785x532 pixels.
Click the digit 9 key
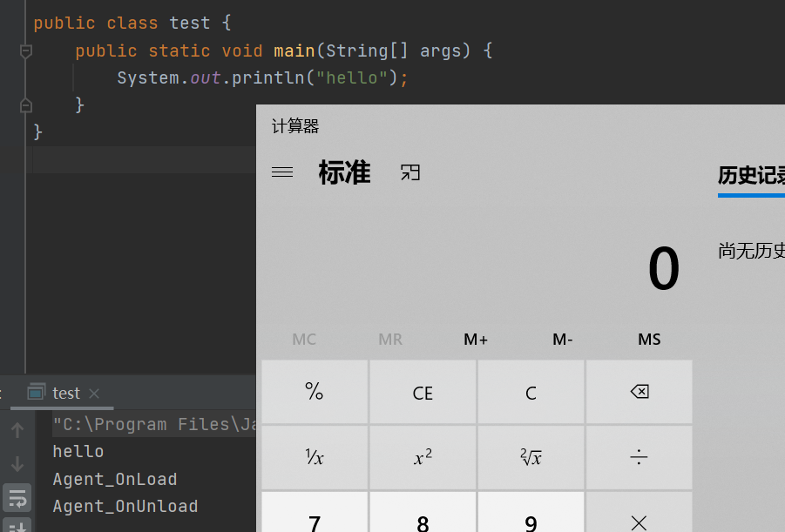click(531, 513)
